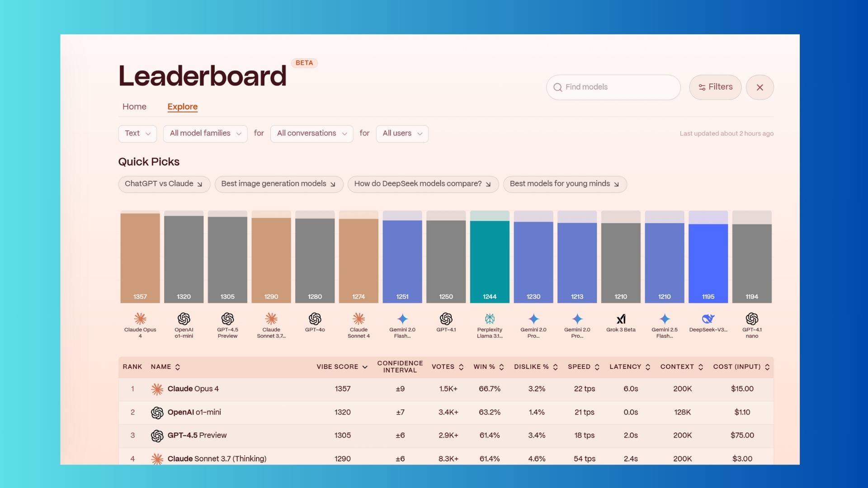Click the Claude Opus 4 starburst icon under chart
868x488 pixels.
click(x=140, y=319)
